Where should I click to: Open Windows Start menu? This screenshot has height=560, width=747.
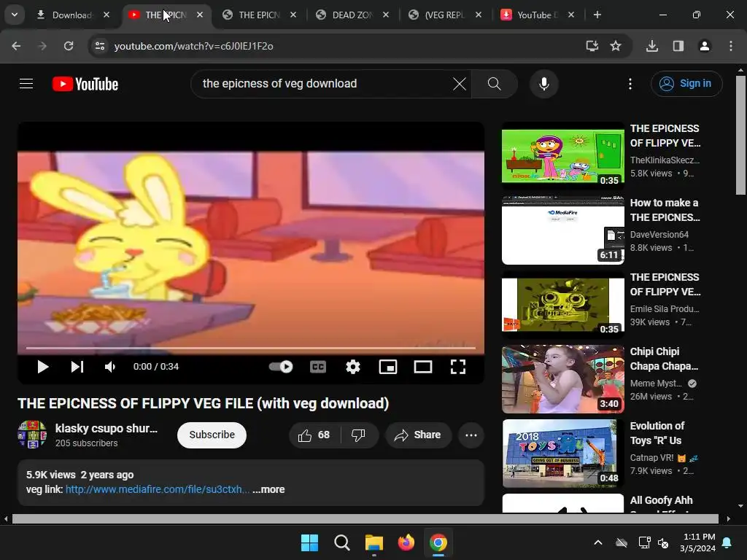(x=309, y=542)
